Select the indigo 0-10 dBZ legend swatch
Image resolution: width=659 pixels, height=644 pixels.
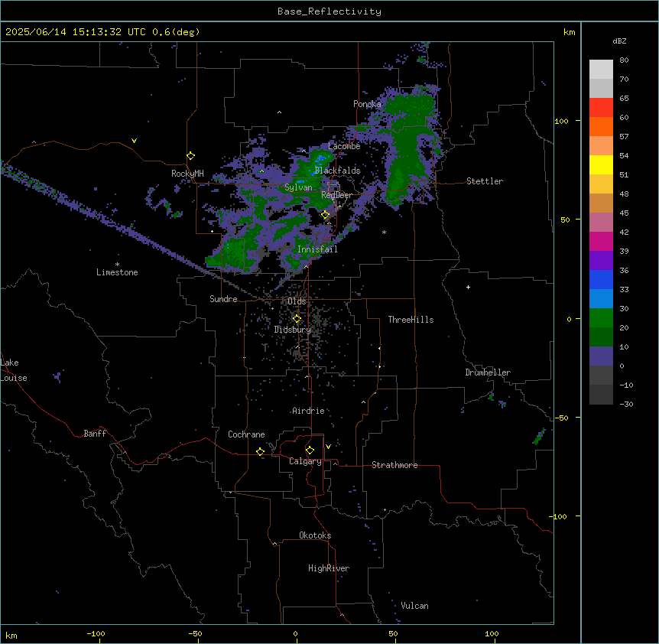[601, 356]
